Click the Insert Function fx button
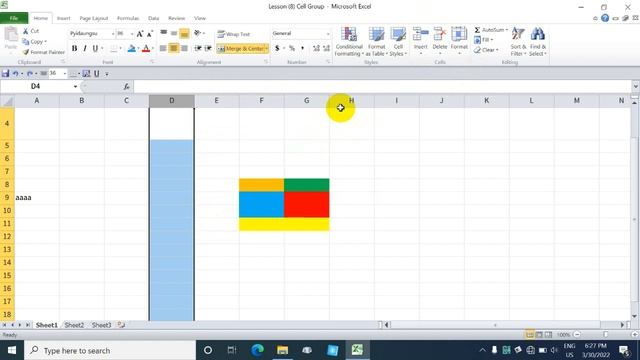 coord(127,87)
